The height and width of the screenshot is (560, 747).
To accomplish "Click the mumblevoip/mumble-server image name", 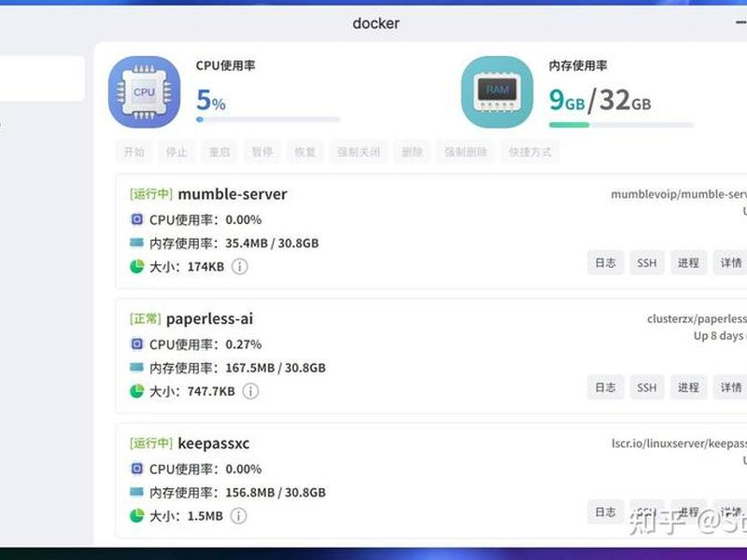I will pos(679,194).
